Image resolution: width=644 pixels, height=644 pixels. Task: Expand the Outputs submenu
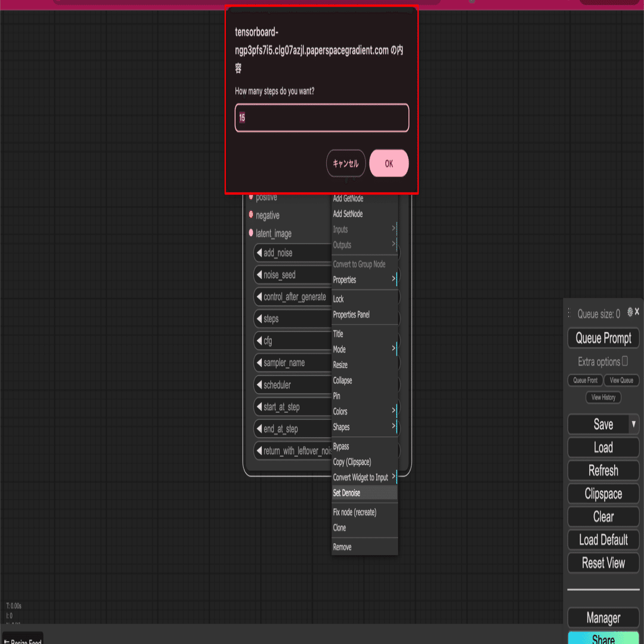(364, 245)
